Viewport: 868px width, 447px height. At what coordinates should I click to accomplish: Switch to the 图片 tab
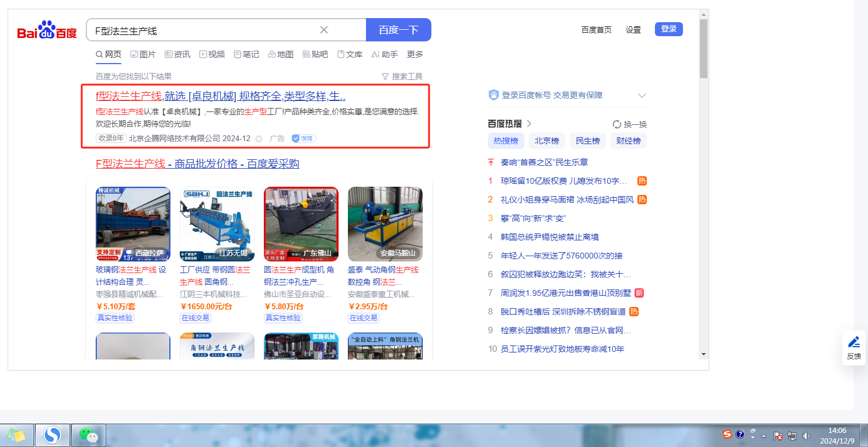click(143, 54)
